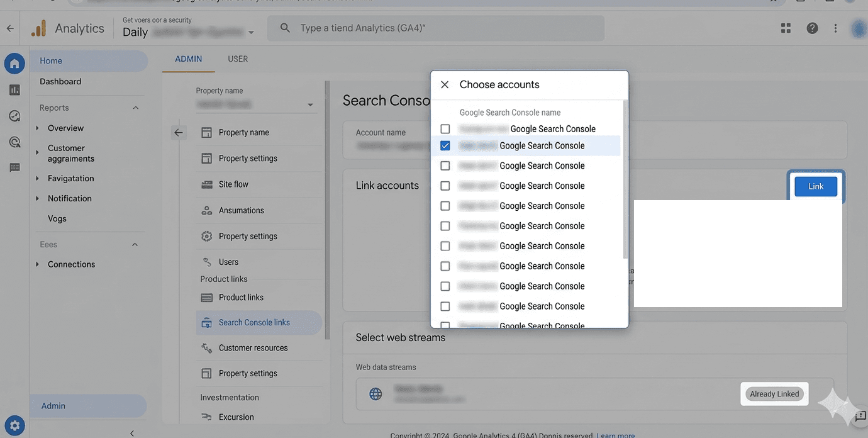Switch to the ADMIN tab
The image size is (868, 438).
click(189, 59)
